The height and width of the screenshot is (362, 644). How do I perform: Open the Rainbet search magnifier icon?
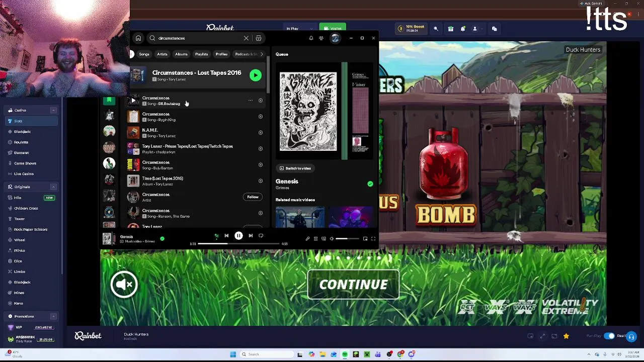[436, 29]
